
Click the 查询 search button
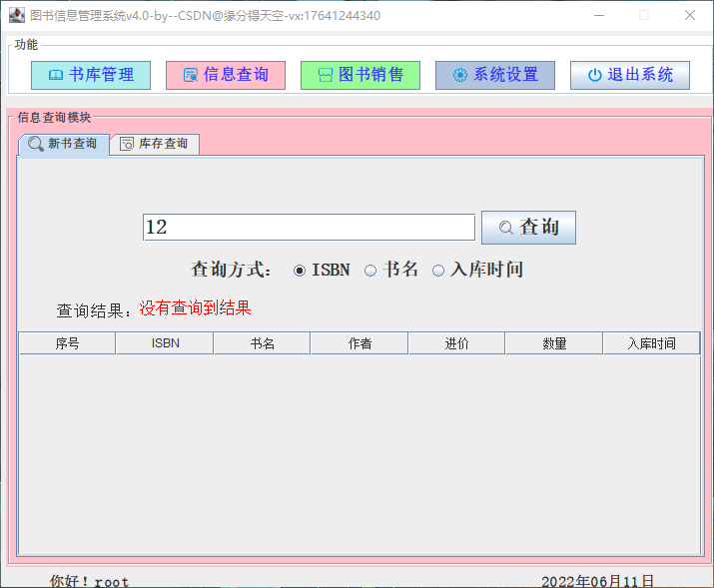pos(528,227)
